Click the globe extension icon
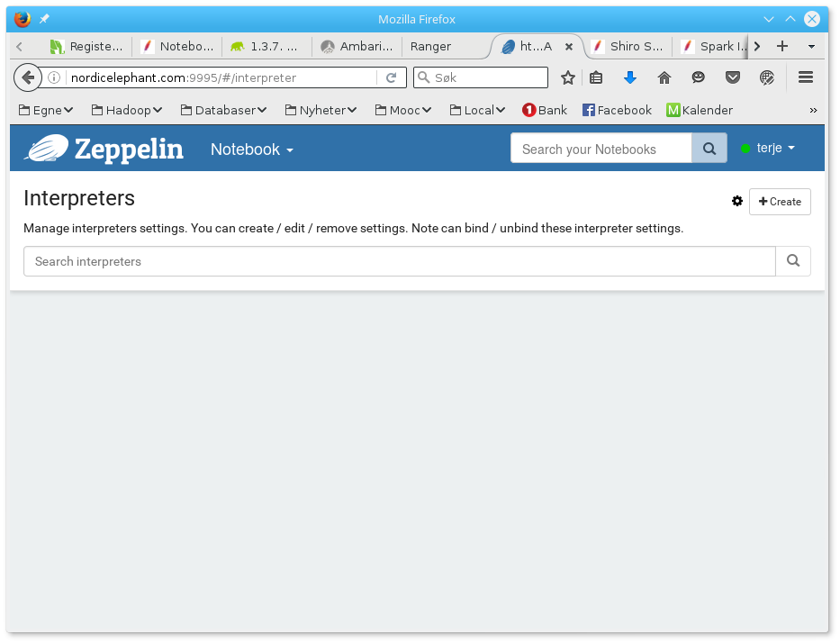Viewport: 840px width, 644px height. (766, 77)
